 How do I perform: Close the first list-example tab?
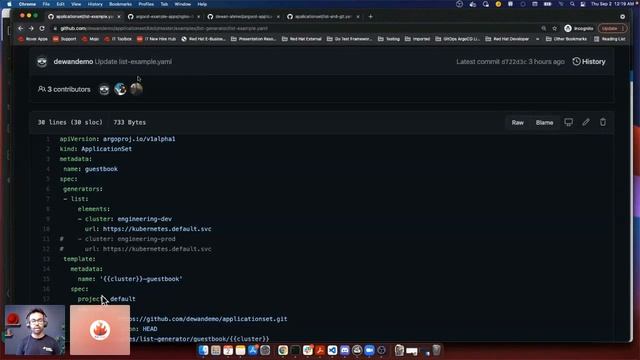(119, 17)
